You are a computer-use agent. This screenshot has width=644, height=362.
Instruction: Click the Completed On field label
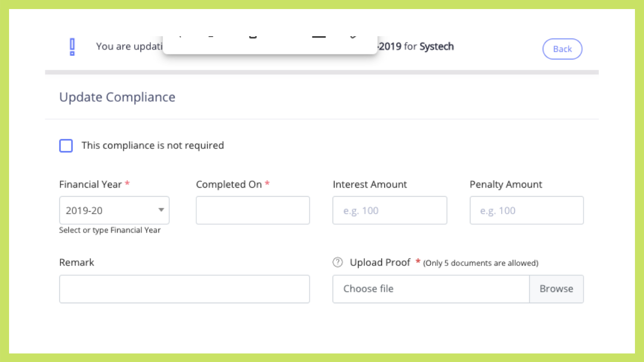coord(229,185)
